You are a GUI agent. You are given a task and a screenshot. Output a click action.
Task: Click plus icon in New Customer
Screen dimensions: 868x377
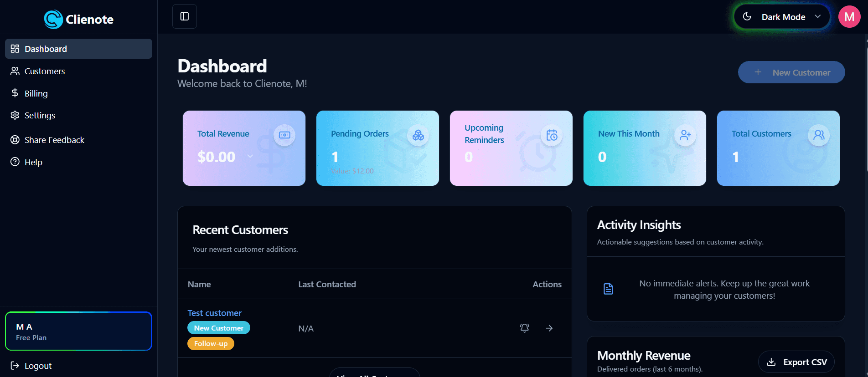click(758, 72)
